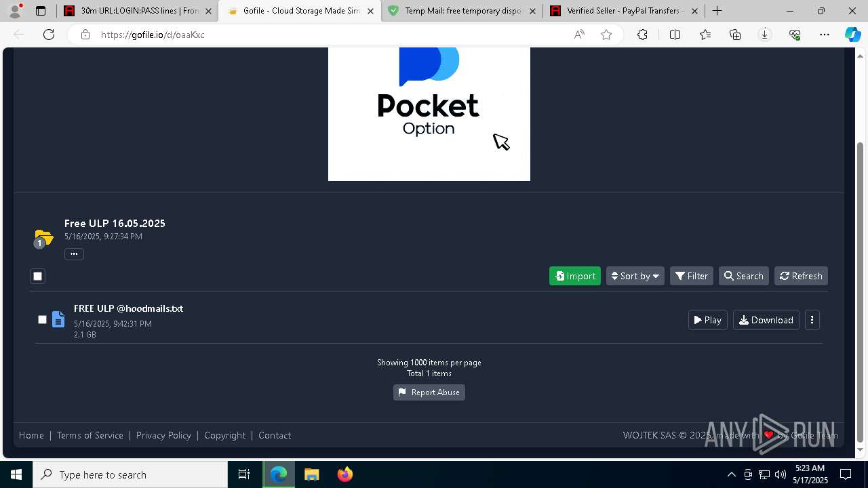Open the notification center icon

pyautogui.click(x=846, y=474)
